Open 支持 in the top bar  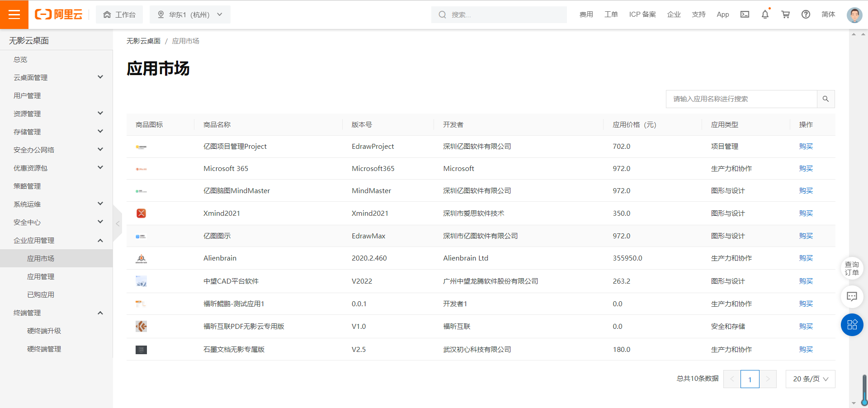tap(698, 14)
